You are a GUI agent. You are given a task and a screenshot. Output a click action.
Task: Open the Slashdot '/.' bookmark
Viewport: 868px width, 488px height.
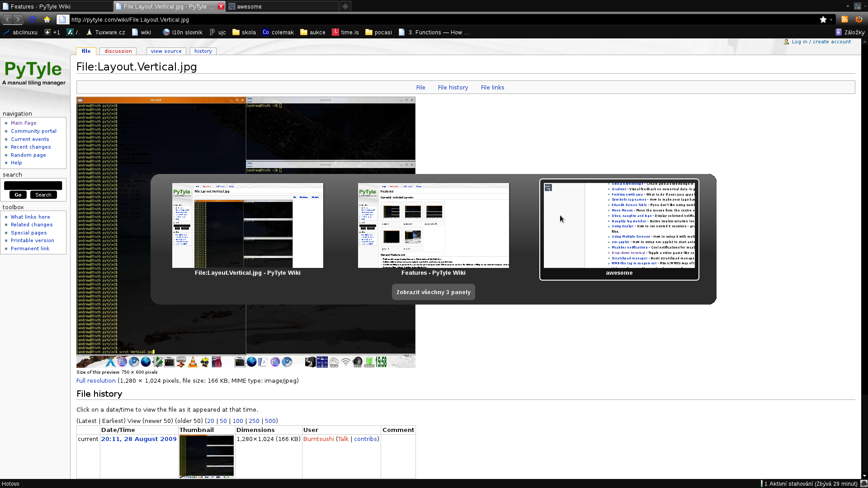click(x=73, y=33)
